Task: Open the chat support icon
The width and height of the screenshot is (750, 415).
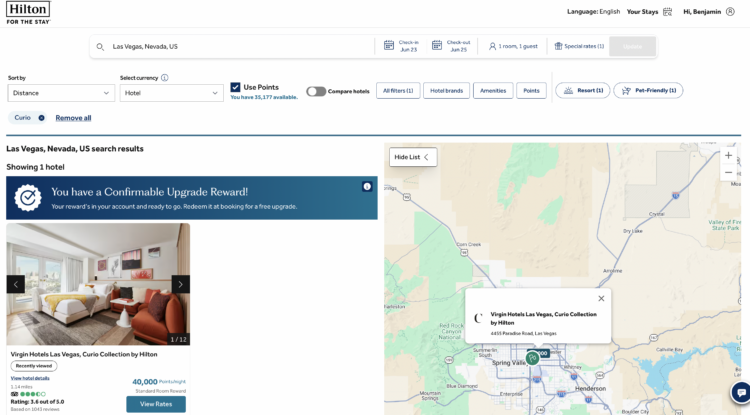Action: tap(739, 392)
